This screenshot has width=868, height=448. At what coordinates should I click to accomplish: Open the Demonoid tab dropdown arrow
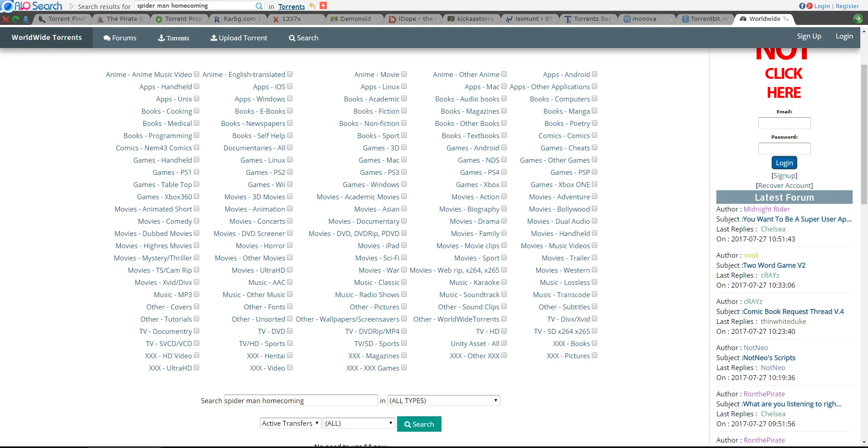379,19
